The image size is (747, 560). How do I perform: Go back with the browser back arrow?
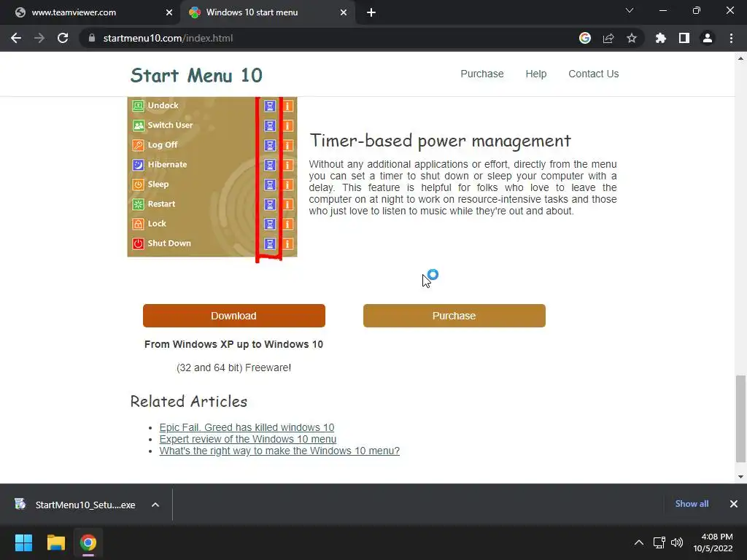16,38
